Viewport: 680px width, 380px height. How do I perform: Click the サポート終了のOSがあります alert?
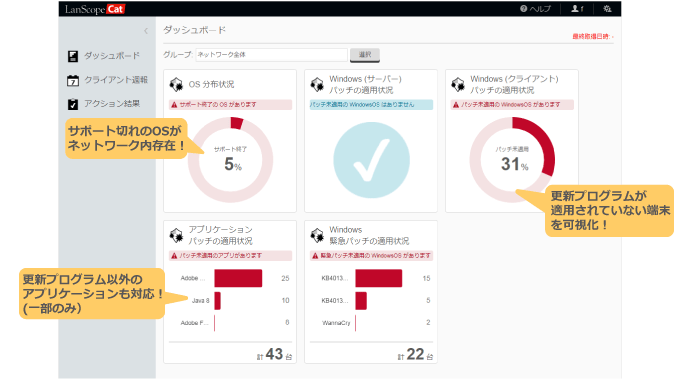tap(230, 105)
